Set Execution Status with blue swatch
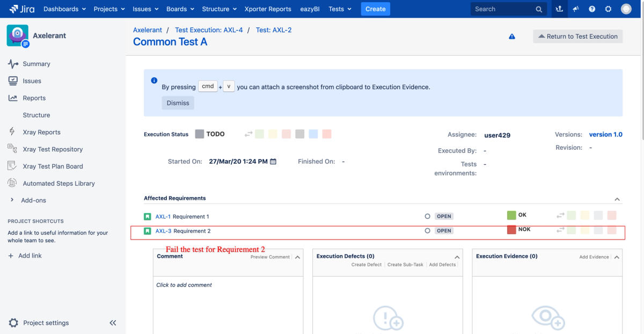 pyautogui.click(x=313, y=134)
